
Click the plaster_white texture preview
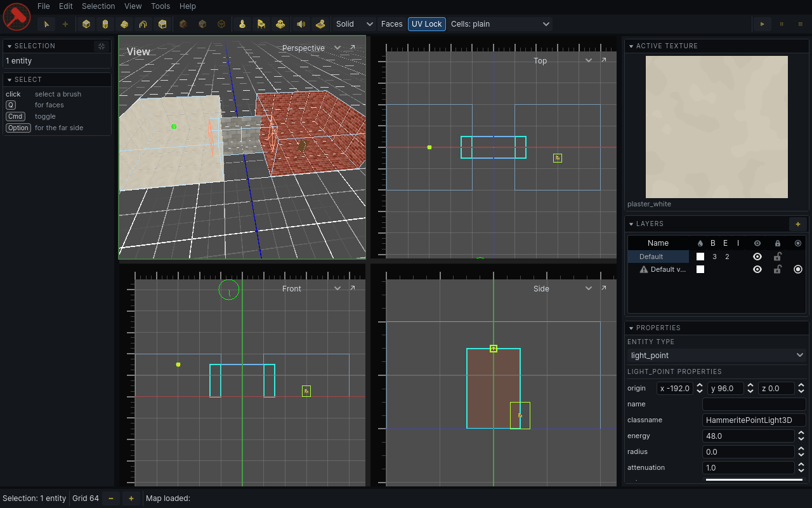pyautogui.click(x=717, y=127)
